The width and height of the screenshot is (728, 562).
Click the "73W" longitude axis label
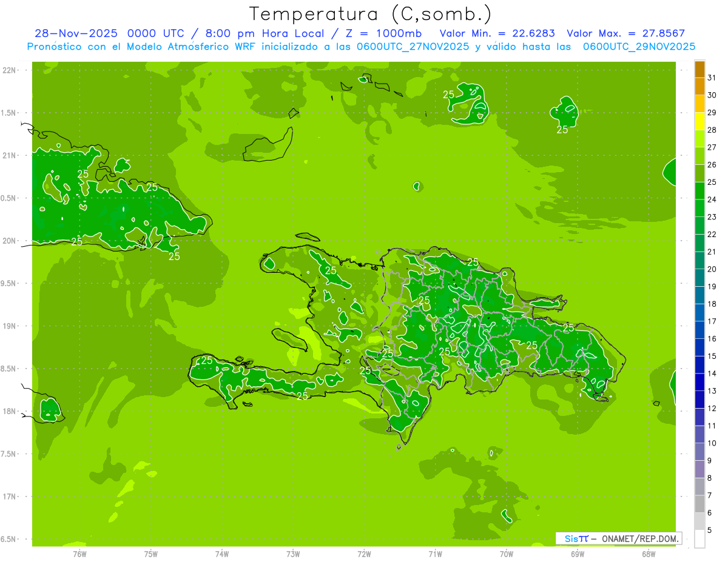point(293,554)
